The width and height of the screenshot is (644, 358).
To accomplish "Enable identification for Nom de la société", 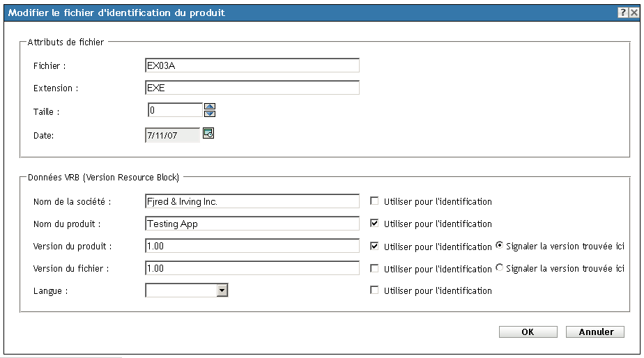I will (x=375, y=202).
